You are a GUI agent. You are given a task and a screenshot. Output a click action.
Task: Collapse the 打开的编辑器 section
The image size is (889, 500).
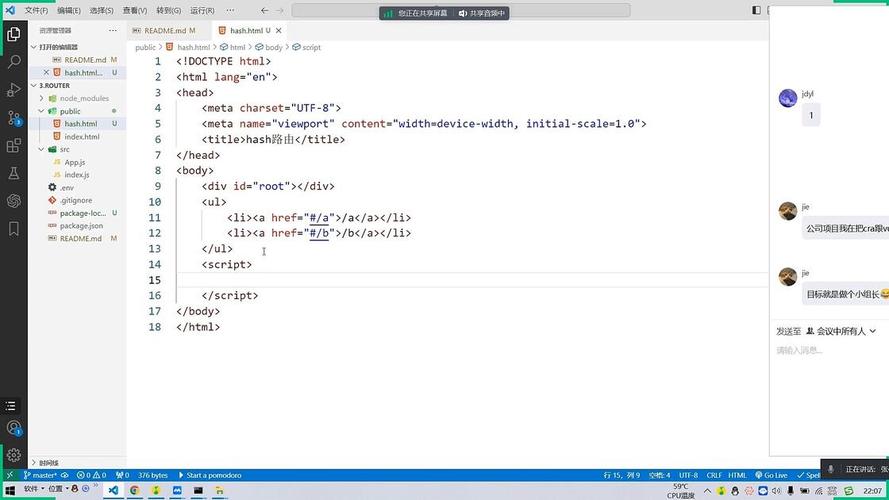[x=58, y=47]
